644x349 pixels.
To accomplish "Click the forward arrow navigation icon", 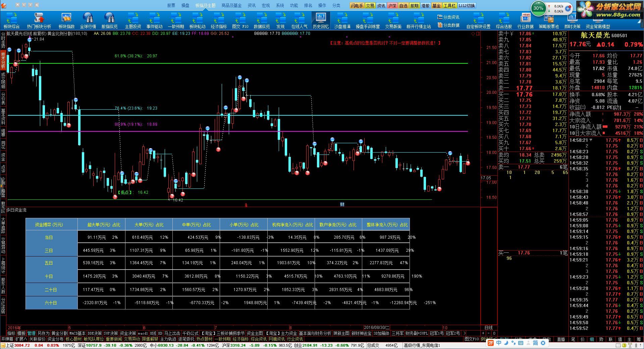I will pos(31,5).
